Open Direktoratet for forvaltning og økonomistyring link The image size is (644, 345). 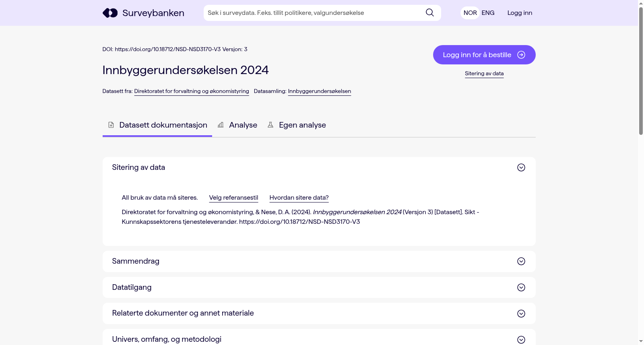[192, 91]
